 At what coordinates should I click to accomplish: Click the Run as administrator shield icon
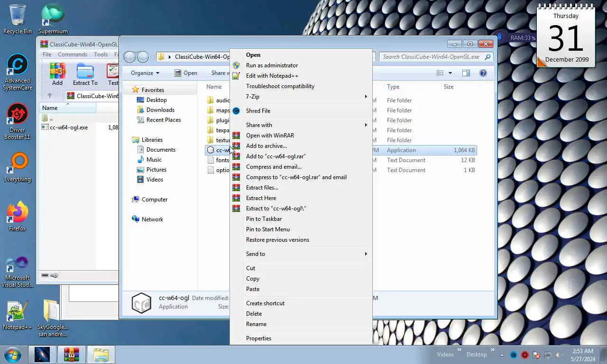coord(236,65)
